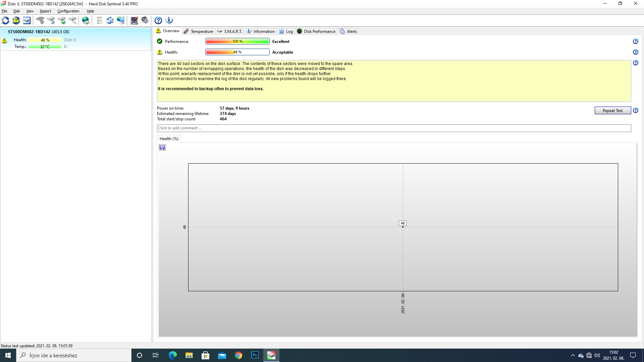Screen dimensions: 644x362
Task: Click the blue info bubble About icon
Action: click(169, 20)
